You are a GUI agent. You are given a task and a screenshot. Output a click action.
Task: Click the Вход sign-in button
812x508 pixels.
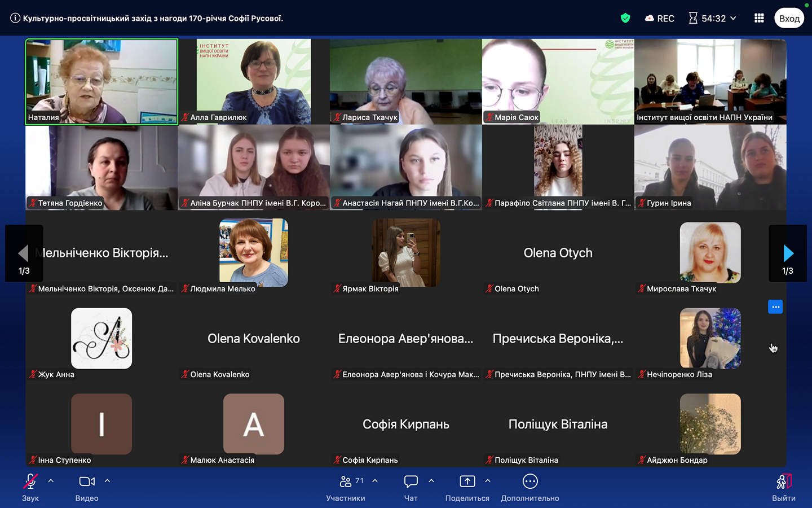pos(789,18)
